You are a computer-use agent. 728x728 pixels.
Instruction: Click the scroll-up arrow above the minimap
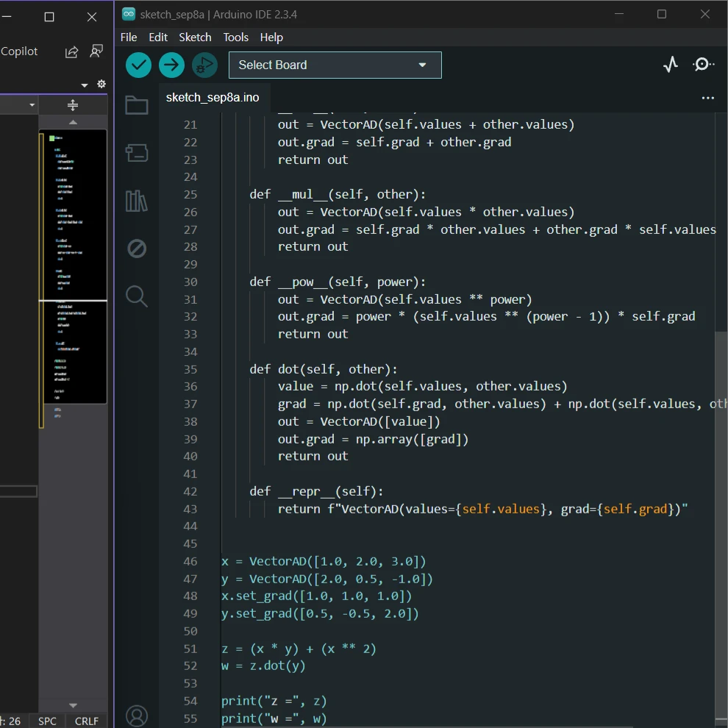(x=73, y=122)
